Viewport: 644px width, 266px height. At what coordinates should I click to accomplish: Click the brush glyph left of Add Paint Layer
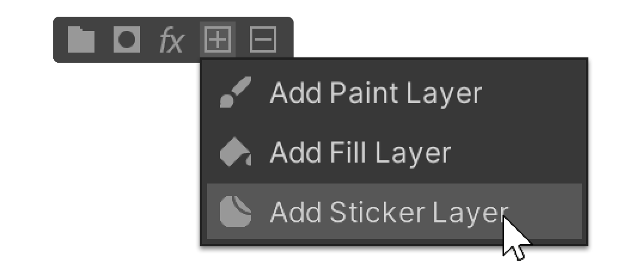pyautogui.click(x=235, y=93)
